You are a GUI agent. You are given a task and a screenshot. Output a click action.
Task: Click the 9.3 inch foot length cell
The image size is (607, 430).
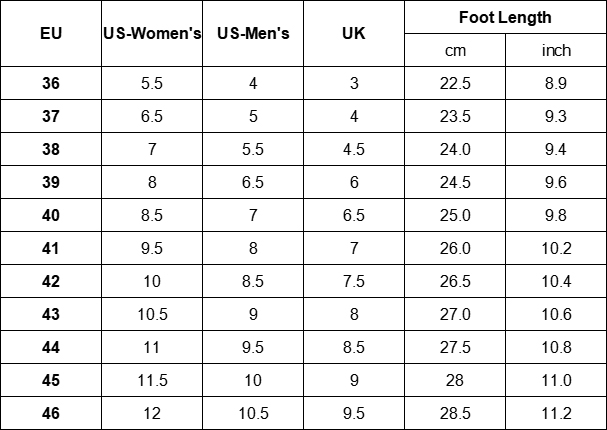point(556,116)
